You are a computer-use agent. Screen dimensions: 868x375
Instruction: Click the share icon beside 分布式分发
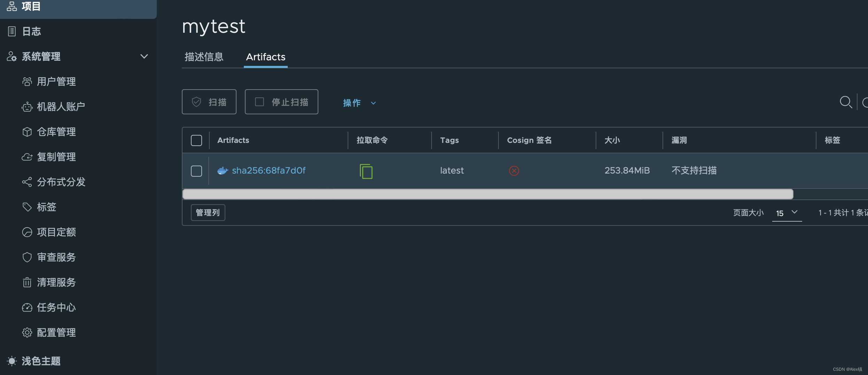(x=27, y=182)
